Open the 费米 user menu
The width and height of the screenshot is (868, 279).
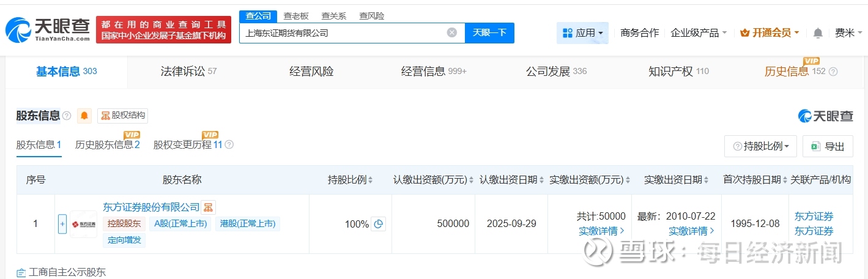coord(848,33)
